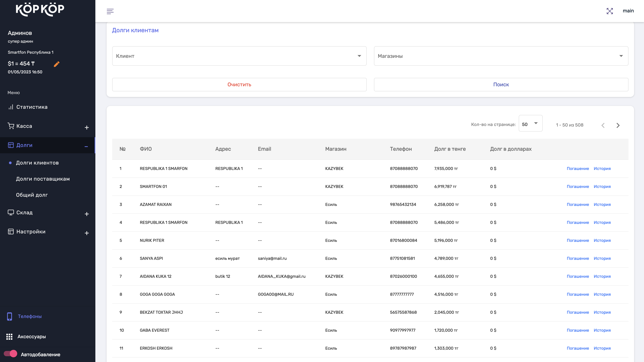Edit exchange rate with pencil icon
The height and width of the screenshot is (362, 644).
(x=56, y=64)
